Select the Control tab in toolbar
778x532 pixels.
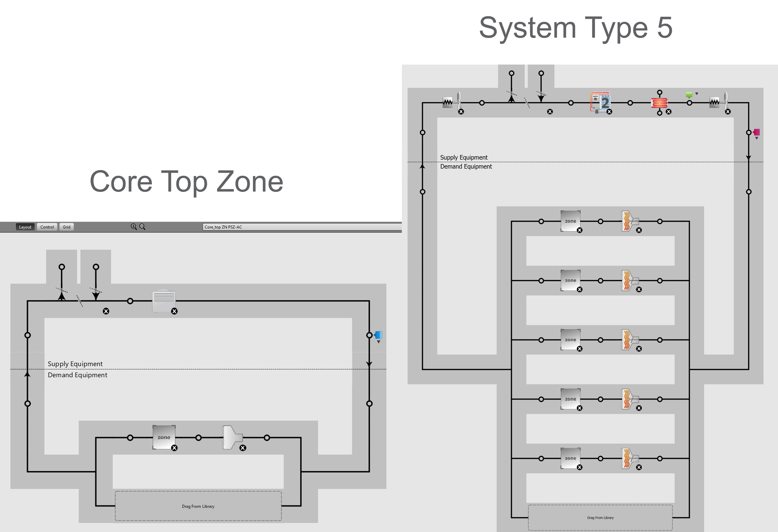click(47, 226)
